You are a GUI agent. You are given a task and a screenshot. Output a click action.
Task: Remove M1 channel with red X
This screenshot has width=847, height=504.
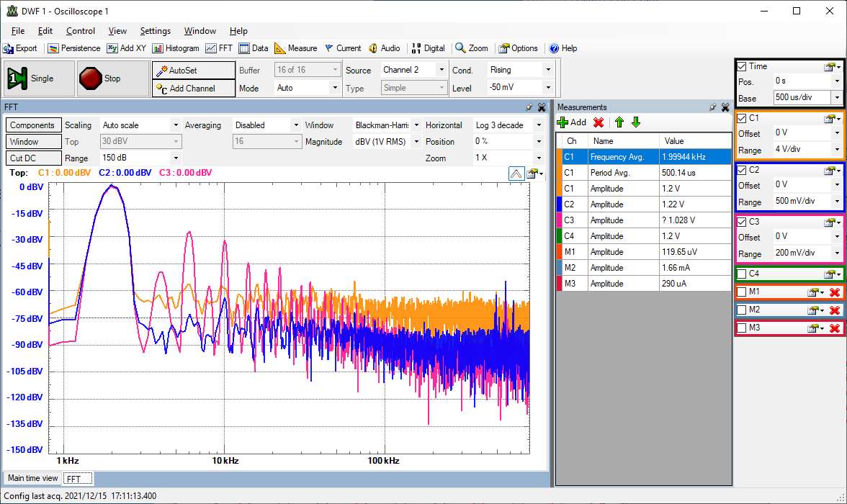click(835, 292)
